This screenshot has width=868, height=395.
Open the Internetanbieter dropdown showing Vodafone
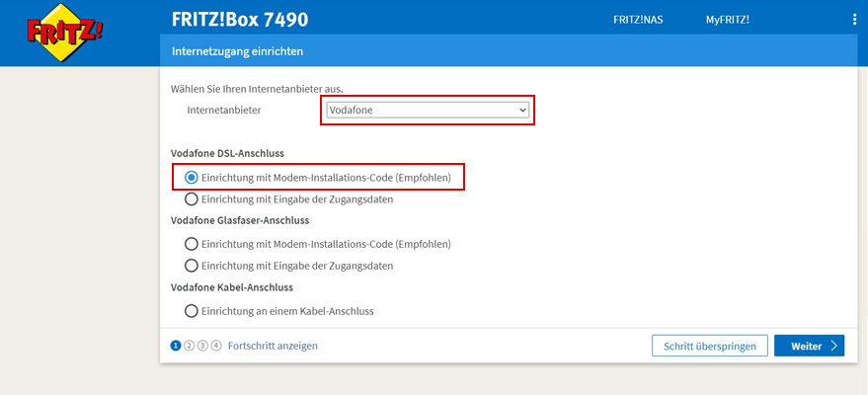[x=429, y=111]
